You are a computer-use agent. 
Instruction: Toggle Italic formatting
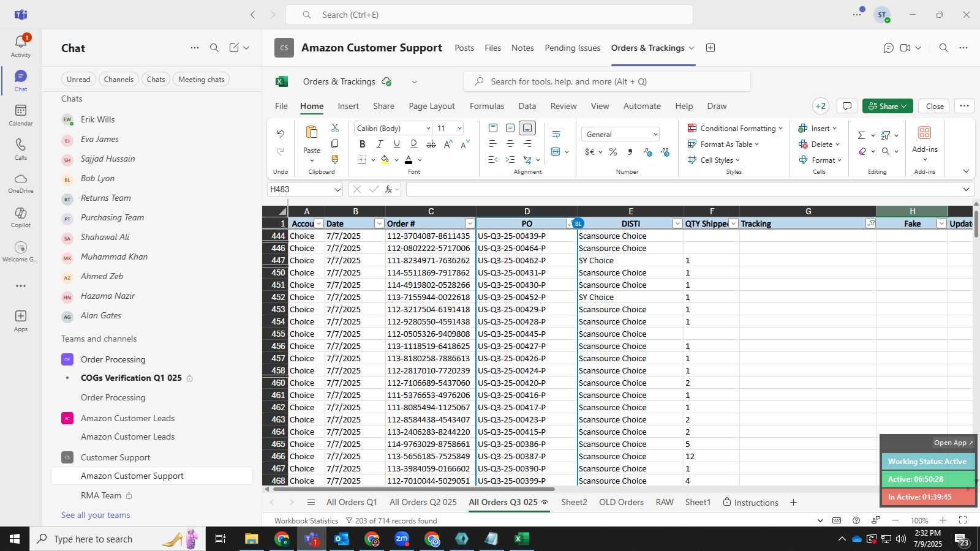coord(379,144)
